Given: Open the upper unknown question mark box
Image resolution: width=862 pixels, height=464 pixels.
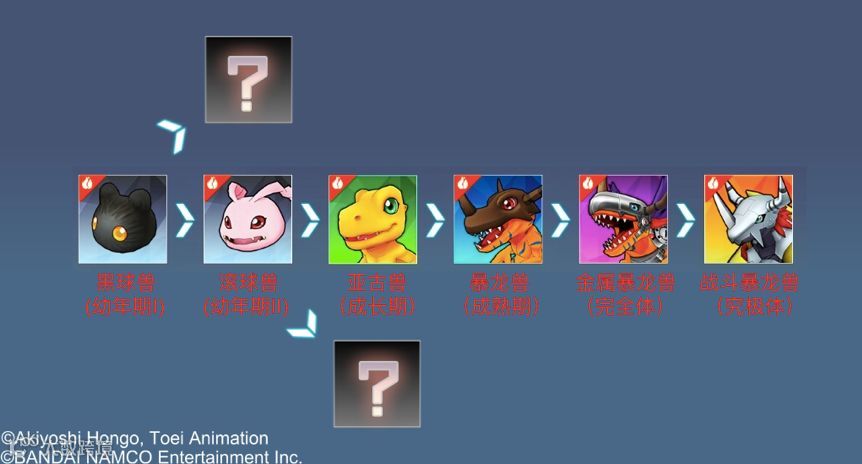Looking at the screenshot, I should tap(248, 80).
